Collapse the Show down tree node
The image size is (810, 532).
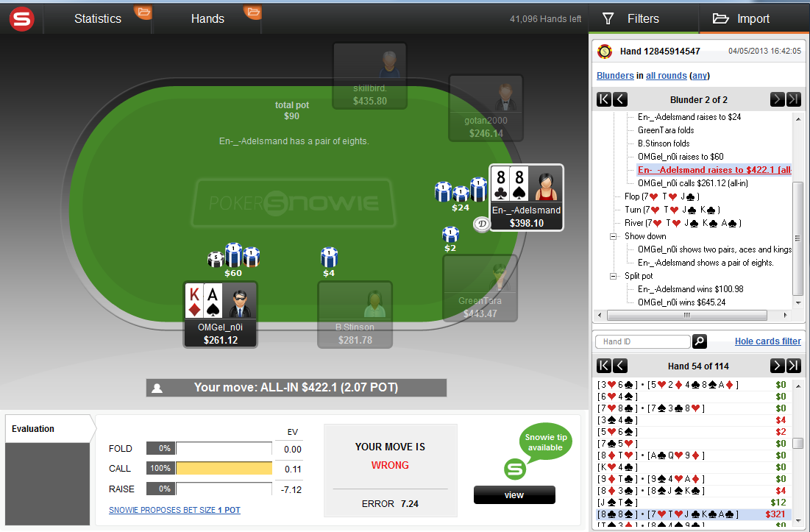(614, 236)
